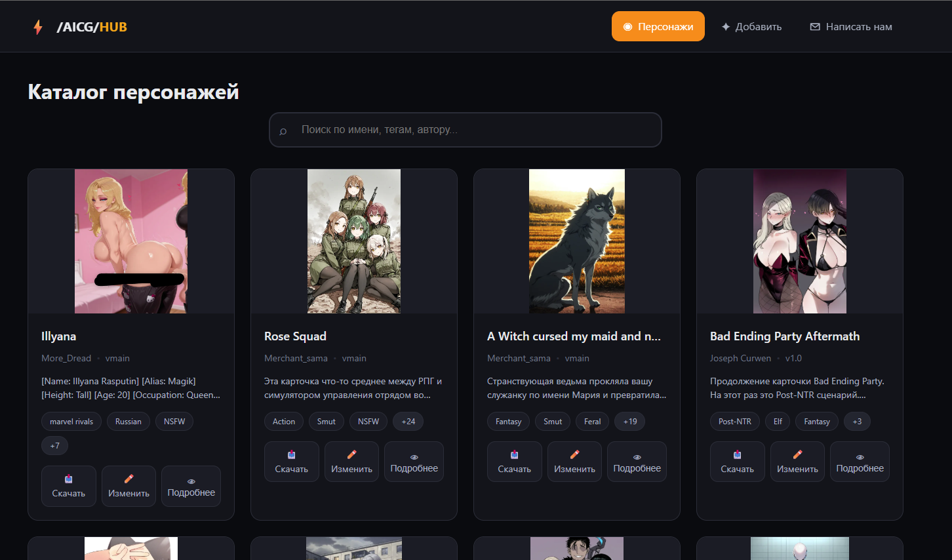The width and height of the screenshot is (952, 560).
Task: Open the Bad Ending Party Aftermath title
Action: click(785, 336)
